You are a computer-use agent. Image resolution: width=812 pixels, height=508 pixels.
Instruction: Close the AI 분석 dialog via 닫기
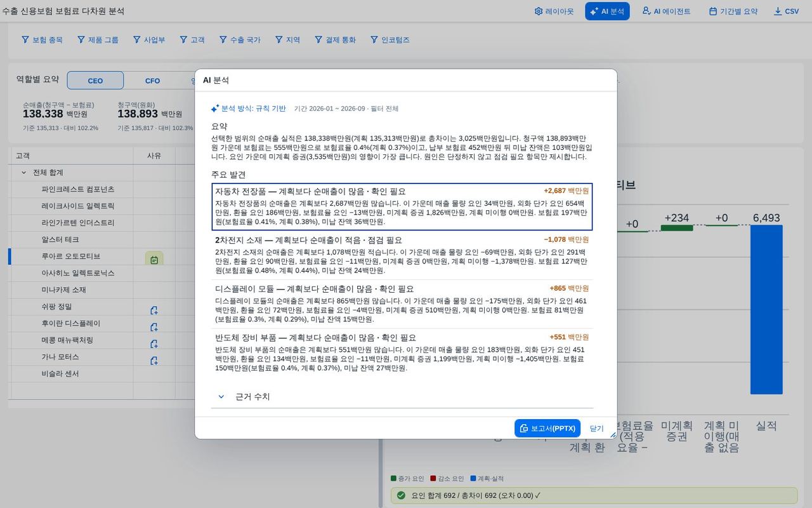(x=597, y=428)
